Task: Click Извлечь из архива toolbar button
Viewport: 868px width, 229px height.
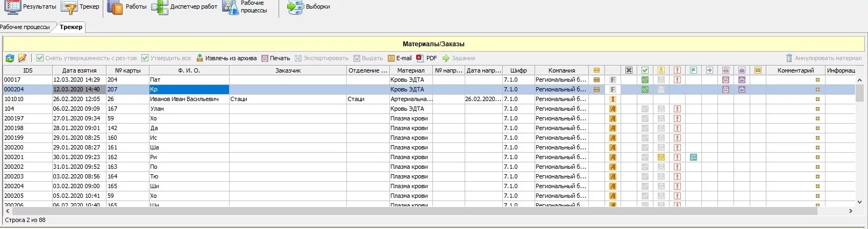Action: (x=226, y=58)
